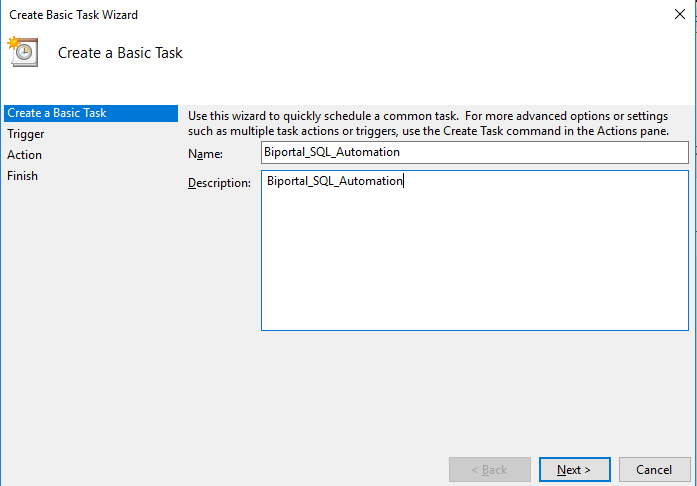Select the highlighted Create a Basic Task step
Screen dimensions: 697x486
tap(57, 113)
